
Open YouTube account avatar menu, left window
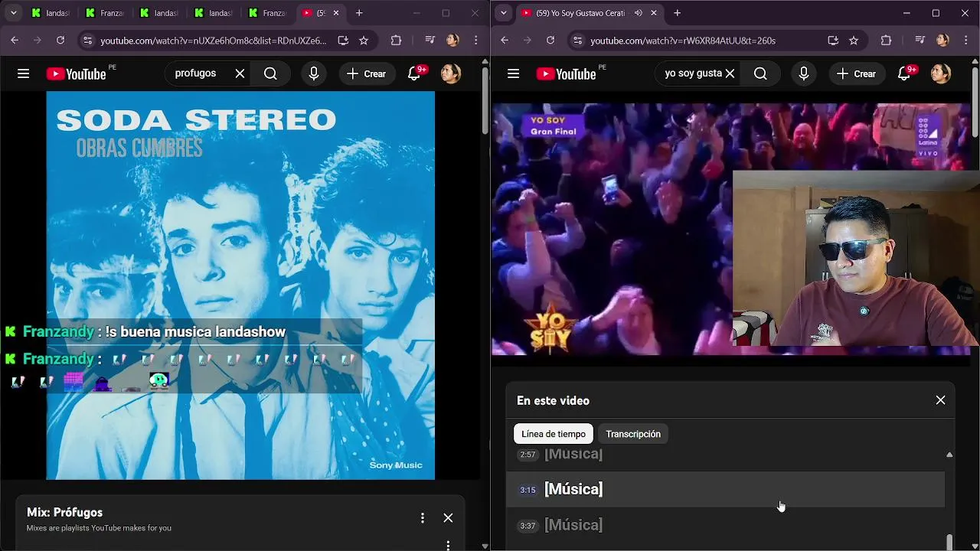(451, 73)
